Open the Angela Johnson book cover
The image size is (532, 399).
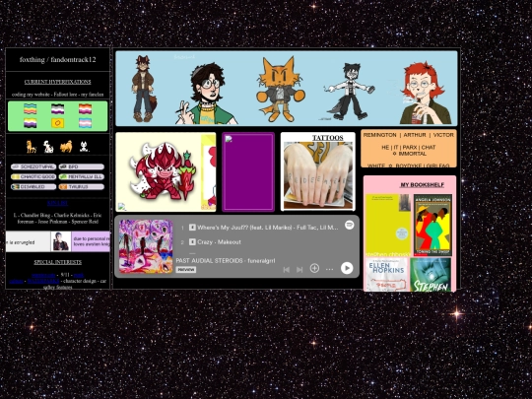tap(432, 226)
